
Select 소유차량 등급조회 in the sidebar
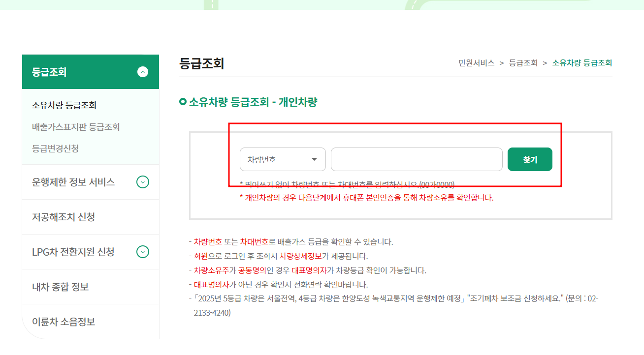(64, 104)
